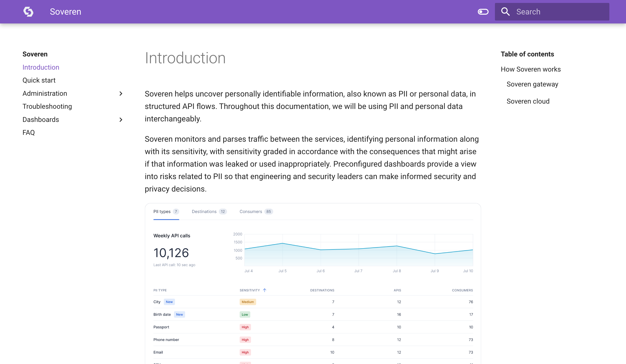626x364 pixels.
Task: Click the Medium sensitivity badge for City
Action: tap(248, 302)
